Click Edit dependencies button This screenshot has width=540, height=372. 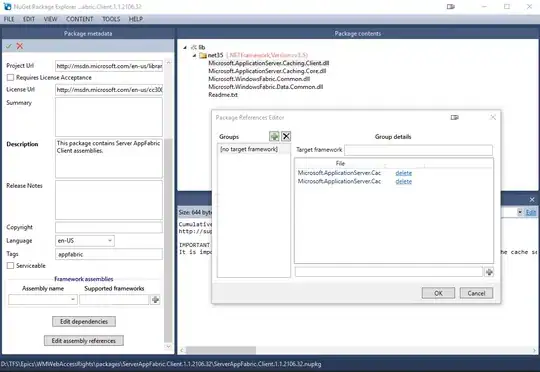84,321
